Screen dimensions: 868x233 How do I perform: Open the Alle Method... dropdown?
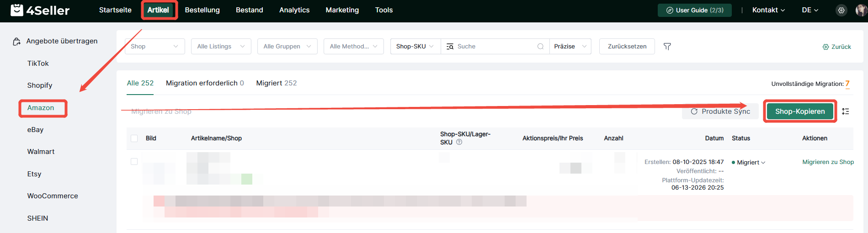click(x=354, y=47)
